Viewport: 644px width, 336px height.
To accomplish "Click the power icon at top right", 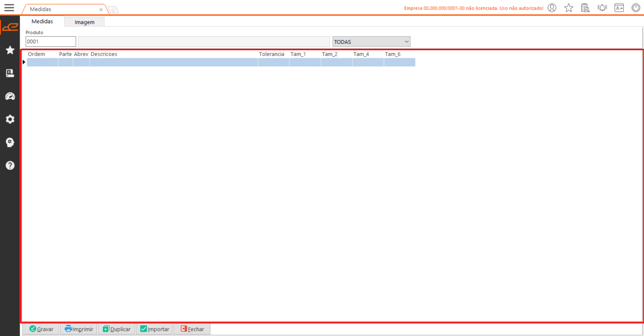I will pyautogui.click(x=636, y=8).
